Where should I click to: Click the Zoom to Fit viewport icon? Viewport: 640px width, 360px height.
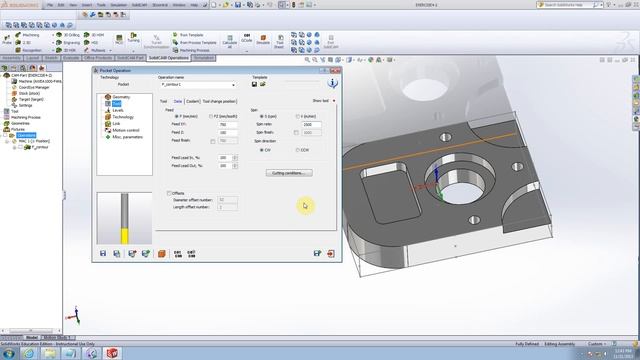[307, 60]
